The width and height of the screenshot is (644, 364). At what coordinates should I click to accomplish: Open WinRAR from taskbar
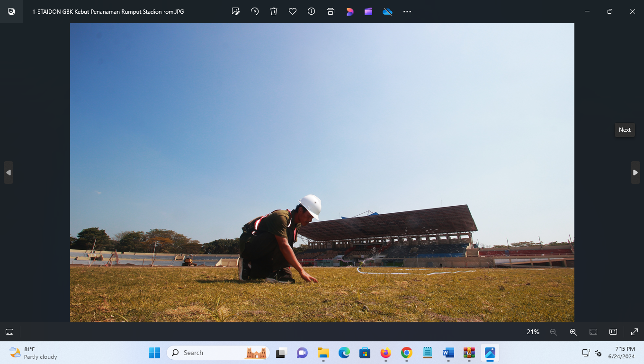(x=469, y=353)
